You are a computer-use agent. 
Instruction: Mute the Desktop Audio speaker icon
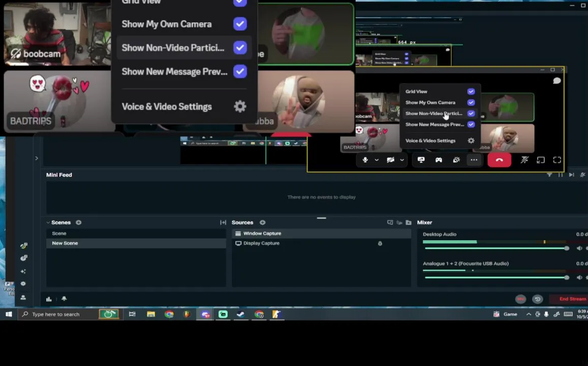coord(579,248)
